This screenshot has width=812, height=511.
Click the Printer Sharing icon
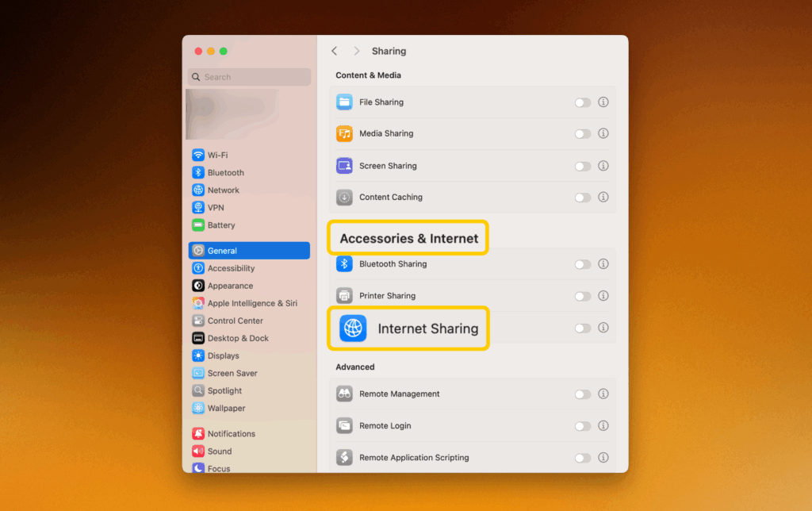(x=344, y=296)
